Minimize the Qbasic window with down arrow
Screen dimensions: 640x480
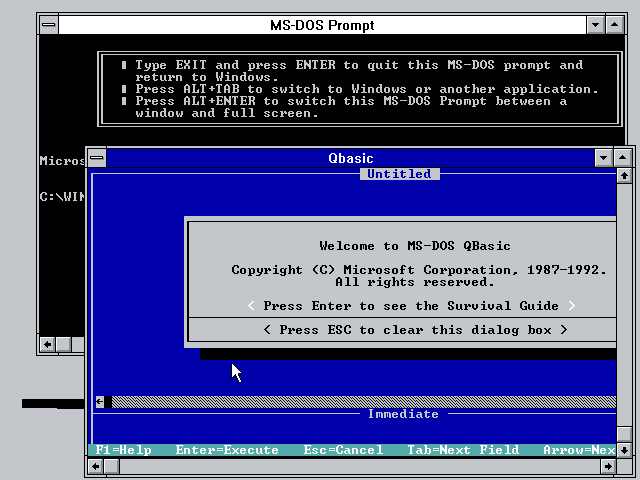(x=604, y=158)
